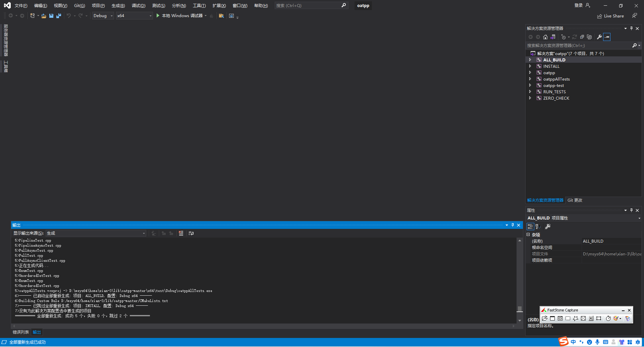Switch to the Git 更改 tab
Screen dimensions: 644x347
575,200
